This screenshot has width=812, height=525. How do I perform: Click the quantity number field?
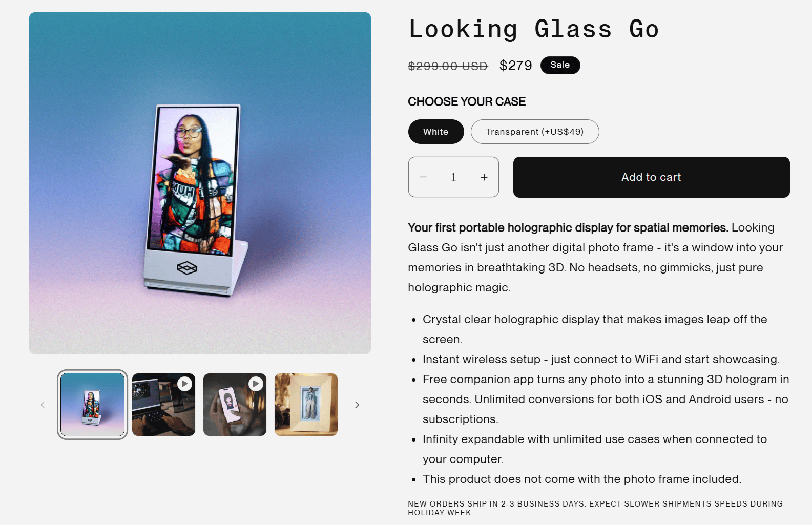(453, 177)
